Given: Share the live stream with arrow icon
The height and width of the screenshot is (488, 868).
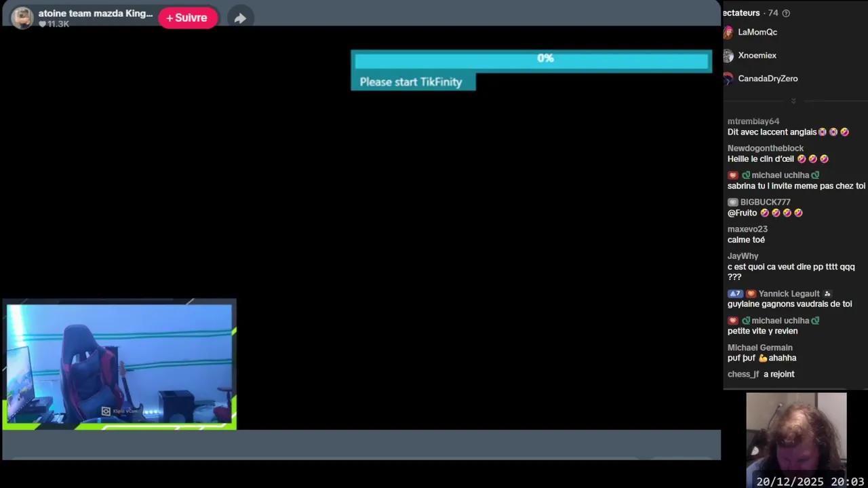Looking at the screenshot, I should pyautogui.click(x=240, y=18).
